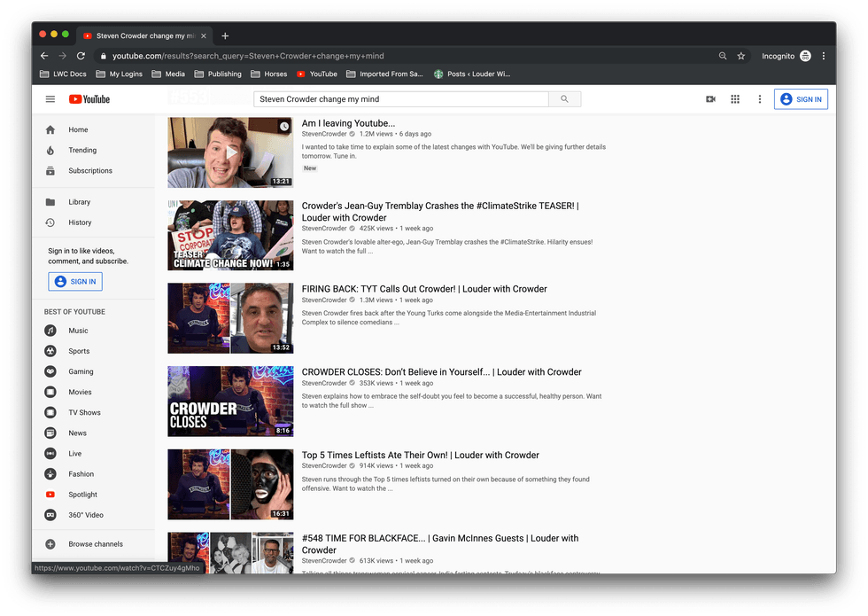Open the YouTube apps grid
The height and width of the screenshot is (616, 868).
coord(735,99)
